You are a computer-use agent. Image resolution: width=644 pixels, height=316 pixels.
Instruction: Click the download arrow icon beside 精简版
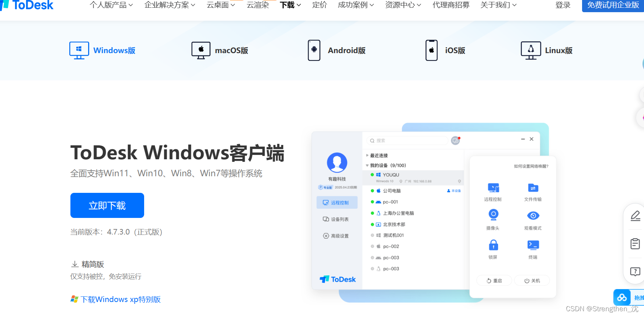click(x=74, y=264)
